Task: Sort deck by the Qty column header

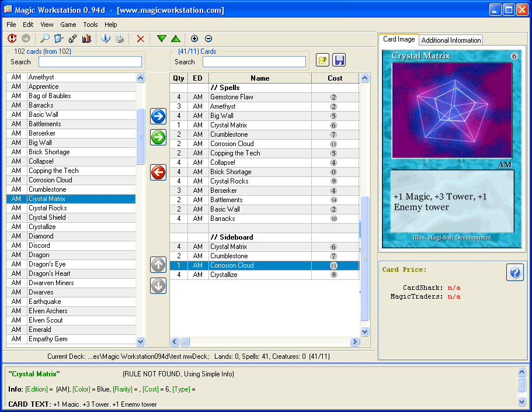Action: click(x=179, y=78)
